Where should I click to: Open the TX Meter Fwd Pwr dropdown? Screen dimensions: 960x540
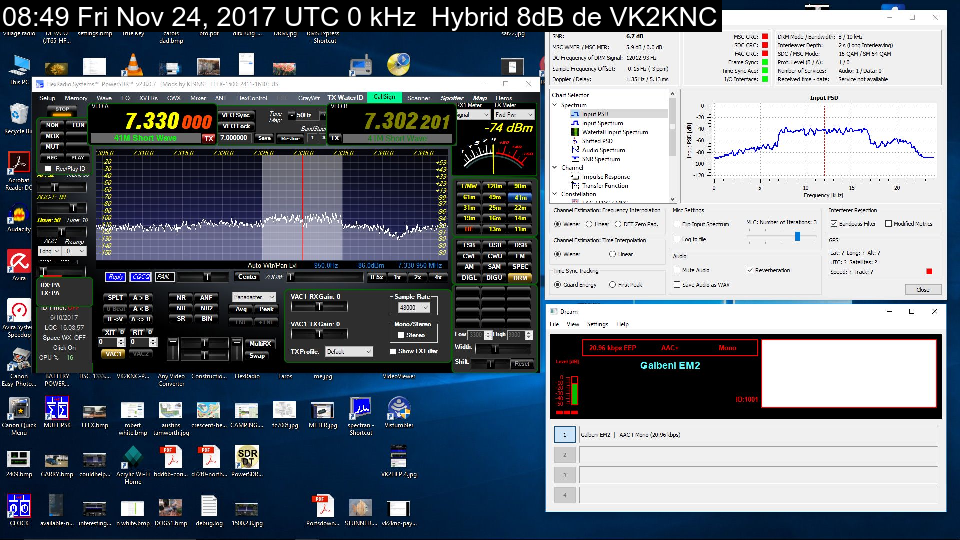[514, 114]
